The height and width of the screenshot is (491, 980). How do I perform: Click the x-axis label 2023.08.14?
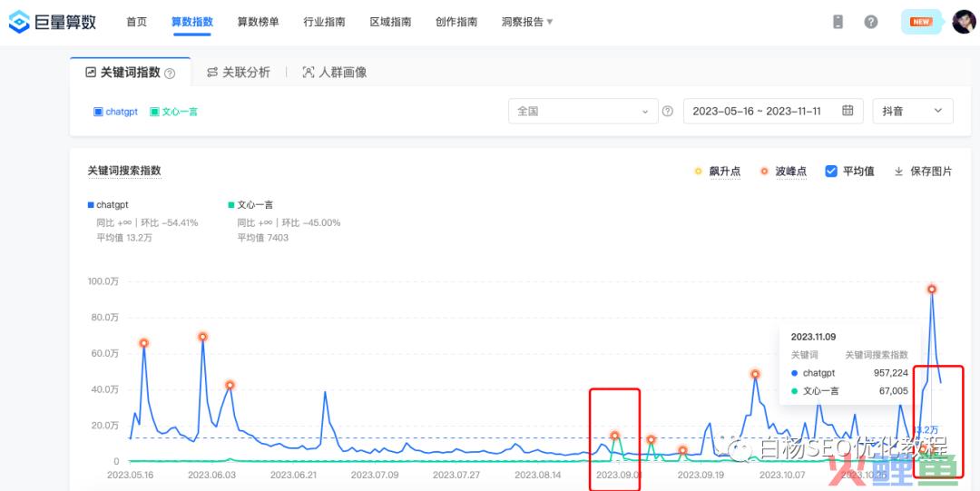tap(539, 475)
